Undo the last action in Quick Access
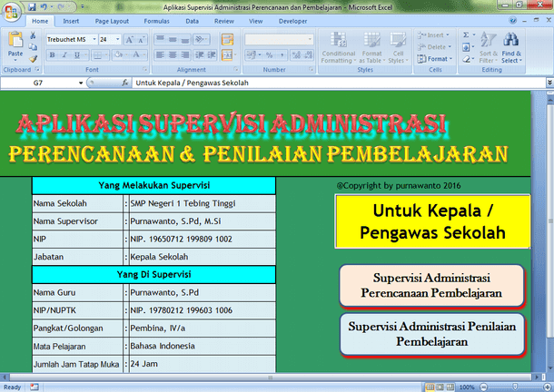This screenshot has width=554, height=392. (x=44, y=6)
